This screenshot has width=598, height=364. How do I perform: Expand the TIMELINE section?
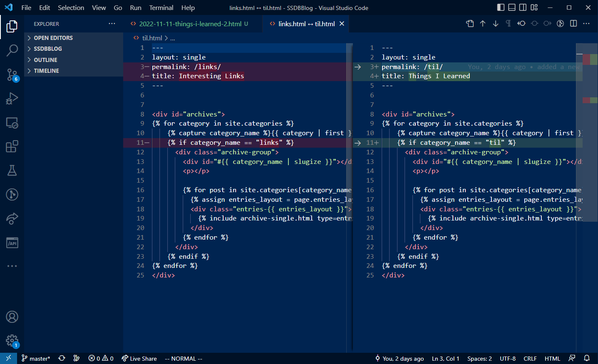click(x=74, y=71)
